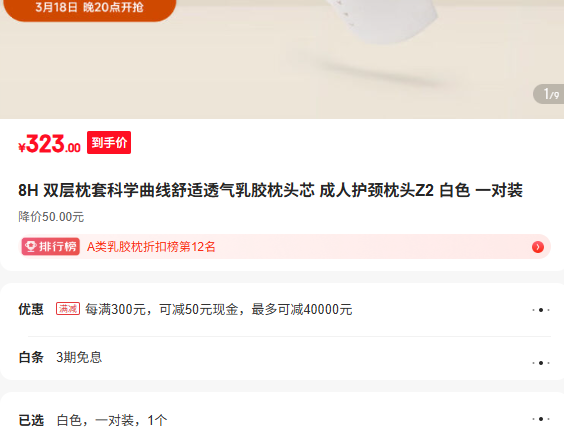Open the 每满300元可减50元现金 promotion details
The width and height of the screenshot is (564, 440).
pos(219,309)
